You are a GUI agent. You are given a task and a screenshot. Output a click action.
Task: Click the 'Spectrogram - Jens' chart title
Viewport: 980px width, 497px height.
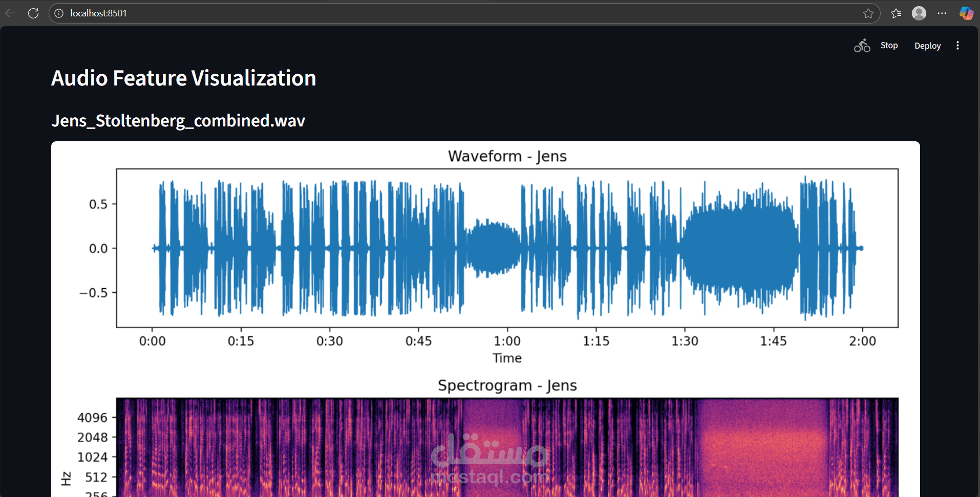[507, 385]
